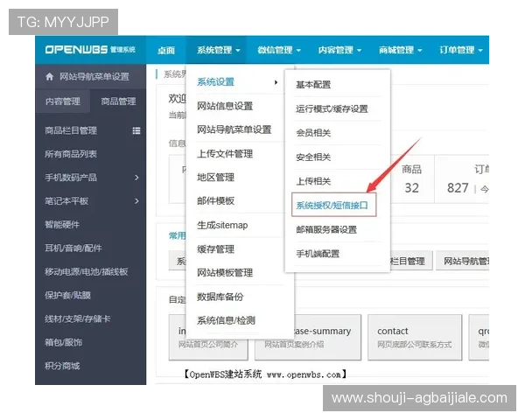525x420 pixels.
Task: Open 商品栏目管理 in sidebar
Action: 71,130
